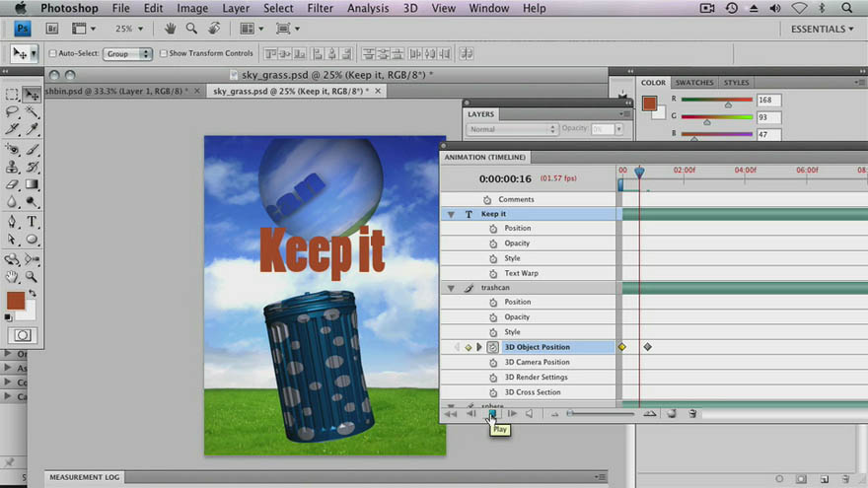This screenshot has height=488, width=868.
Task: Open the Filter menu
Action: point(320,8)
